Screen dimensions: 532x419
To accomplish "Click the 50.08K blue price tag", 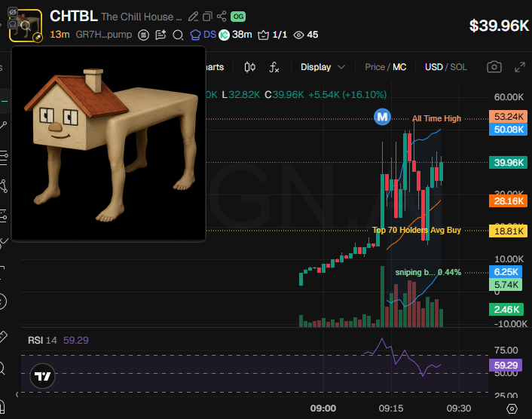I will (508, 130).
